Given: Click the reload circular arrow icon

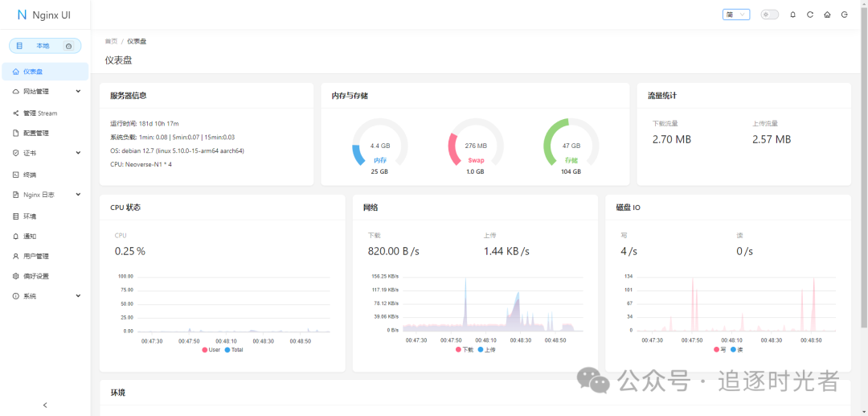Looking at the screenshot, I should pyautogui.click(x=810, y=14).
